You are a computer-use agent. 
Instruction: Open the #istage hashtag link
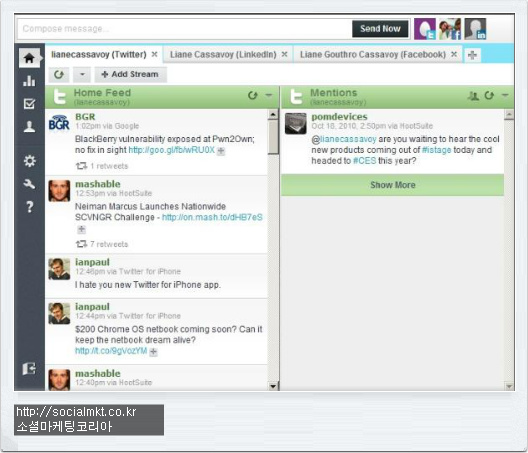(x=436, y=150)
